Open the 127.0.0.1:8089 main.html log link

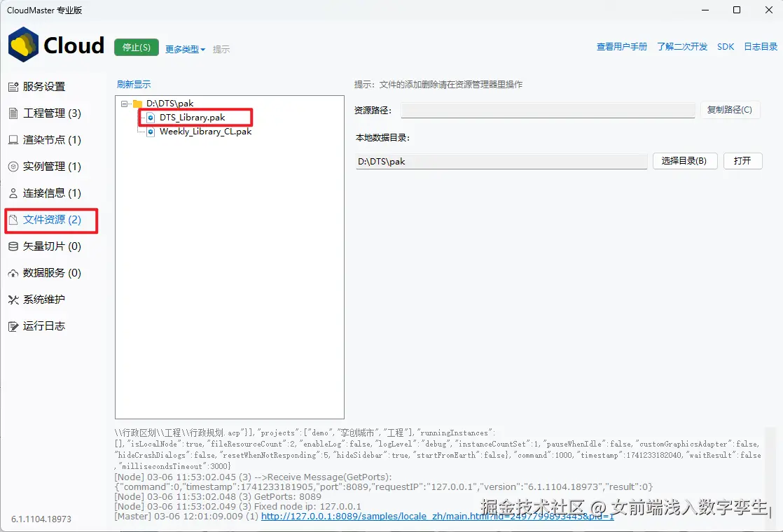click(x=438, y=517)
